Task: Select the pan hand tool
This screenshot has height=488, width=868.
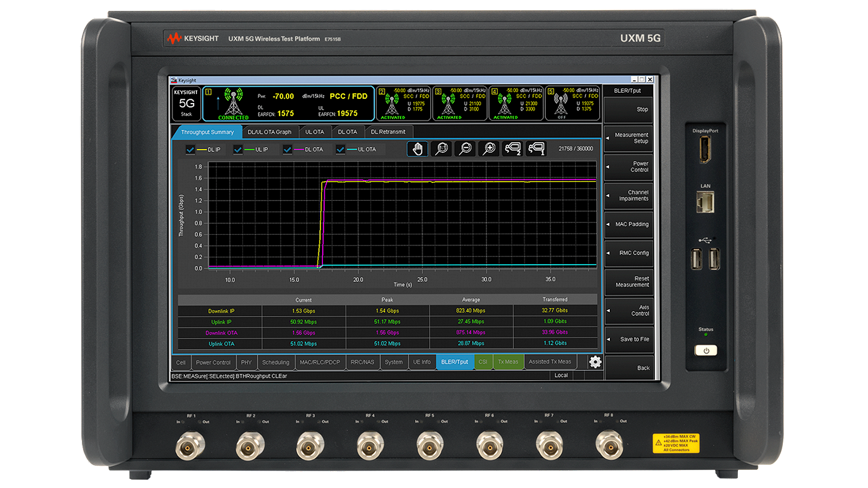Action: tap(418, 149)
